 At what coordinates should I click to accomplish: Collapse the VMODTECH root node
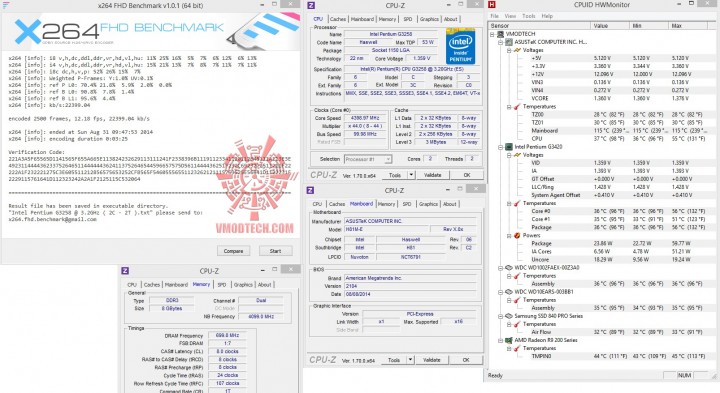click(x=493, y=34)
